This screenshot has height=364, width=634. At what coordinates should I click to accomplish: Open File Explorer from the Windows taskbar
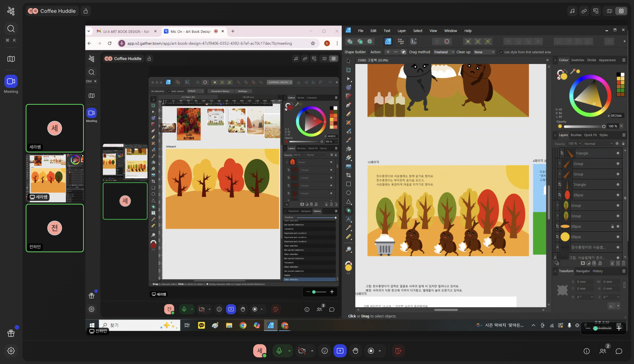pos(229,325)
